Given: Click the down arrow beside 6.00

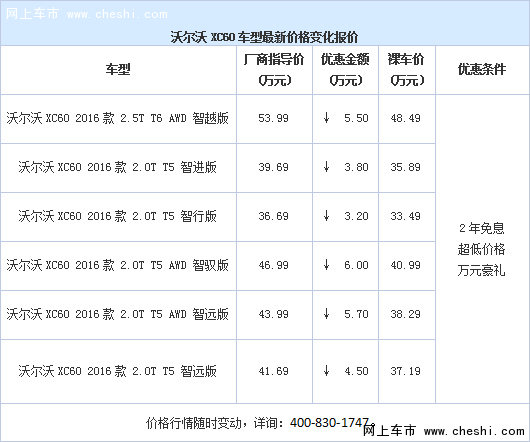Looking at the screenshot, I should tap(326, 265).
